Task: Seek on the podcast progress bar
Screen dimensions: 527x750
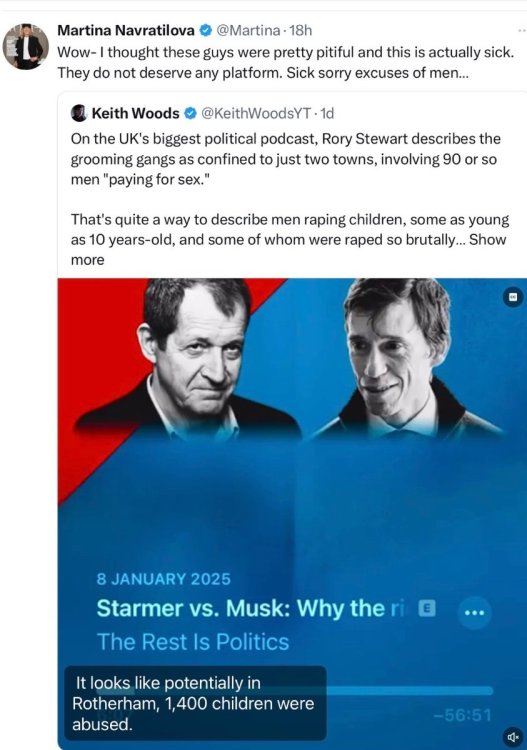Action: point(294,690)
